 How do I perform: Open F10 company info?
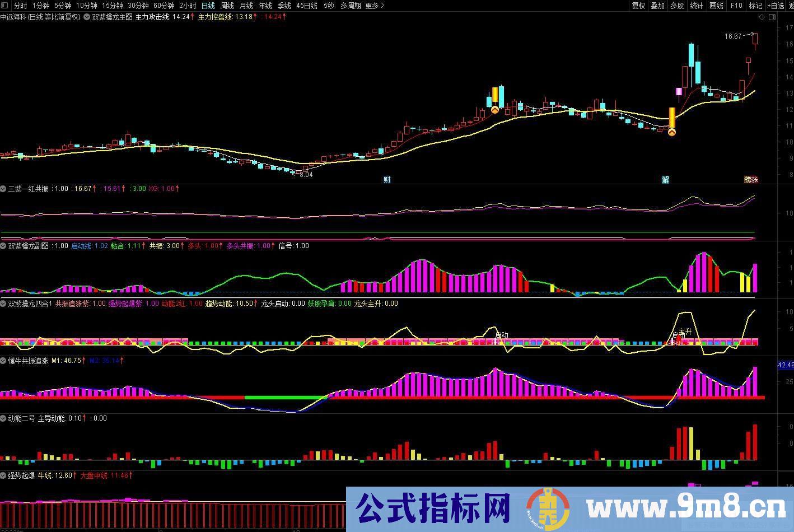coord(736,6)
